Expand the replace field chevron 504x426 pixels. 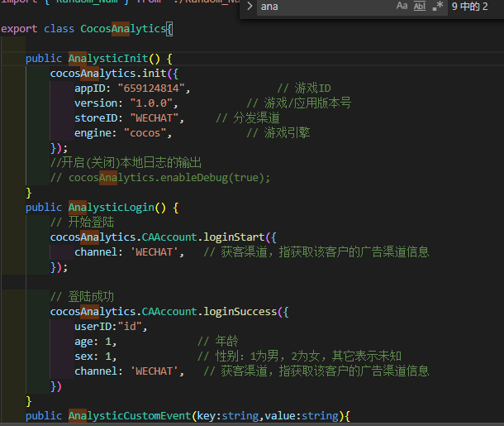tap(250, 6)
